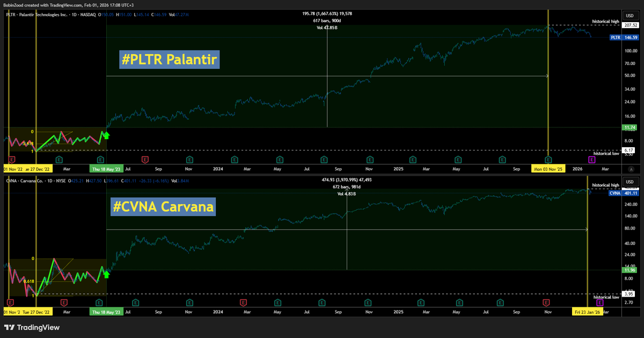Click PLTR red earnings marker above 01 Nov '22 label
This screenshot has height=338, width=644.
(x=13, y=160)
